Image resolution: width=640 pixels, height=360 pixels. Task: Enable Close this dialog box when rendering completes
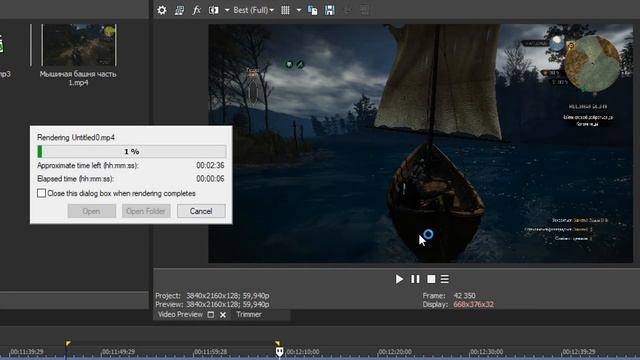[41, 193]
